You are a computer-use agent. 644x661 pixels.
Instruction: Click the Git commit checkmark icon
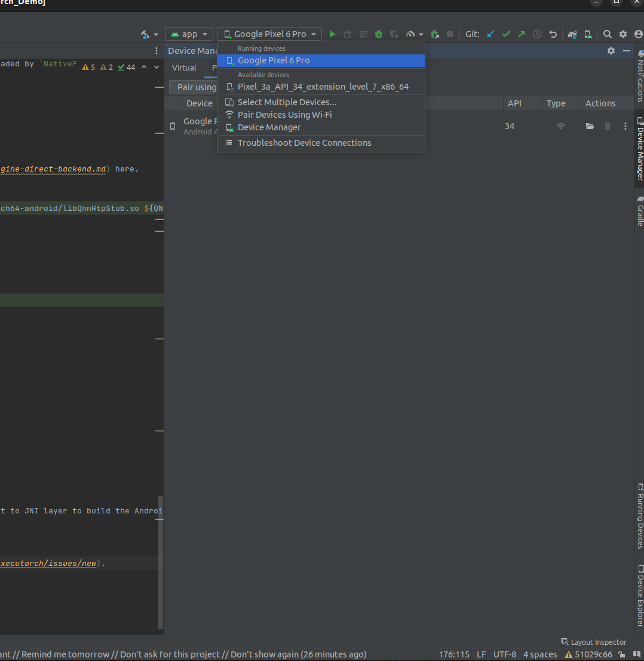tap(506, 35)
